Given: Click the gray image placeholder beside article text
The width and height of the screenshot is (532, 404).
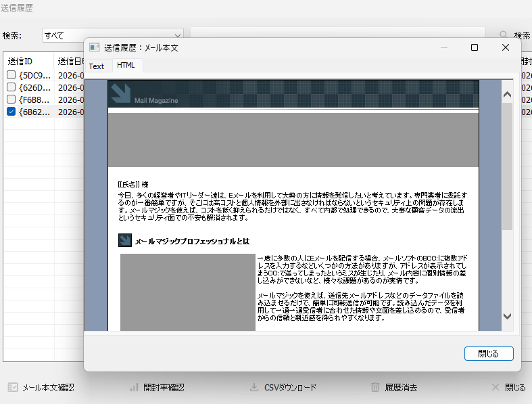Looking at the screenshot, I should pyautogui.click(x=188, y=292).
